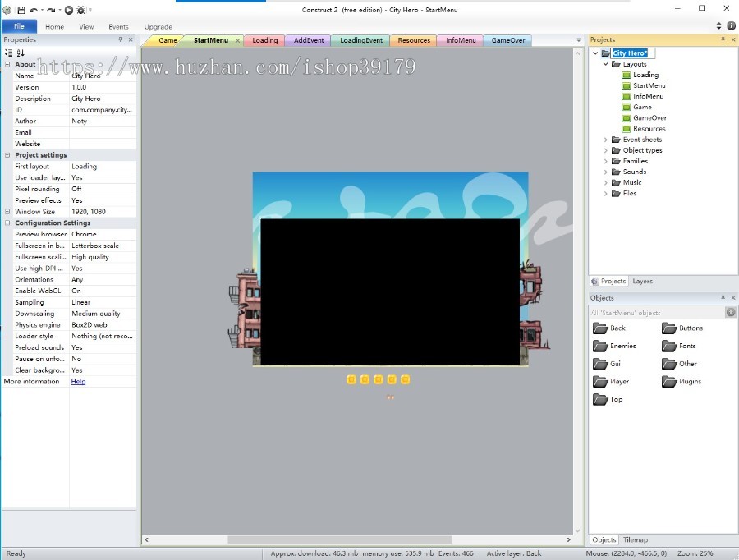Open the Plugins objects folder
Viewport: 739px width, 560px height.
(682, 382)
